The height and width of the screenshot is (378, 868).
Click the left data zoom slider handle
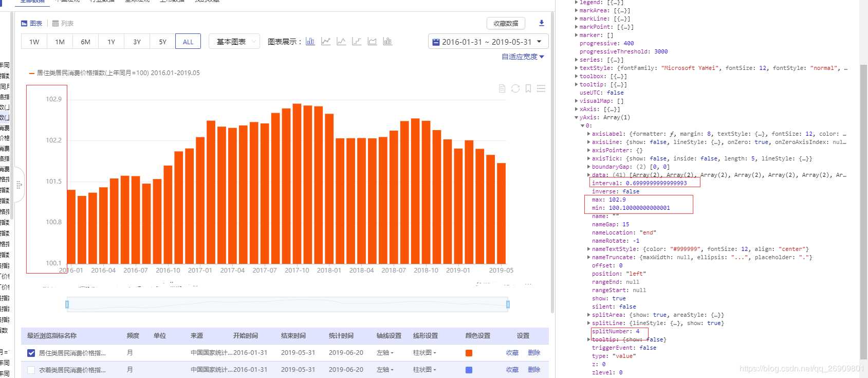coord(67,304)
